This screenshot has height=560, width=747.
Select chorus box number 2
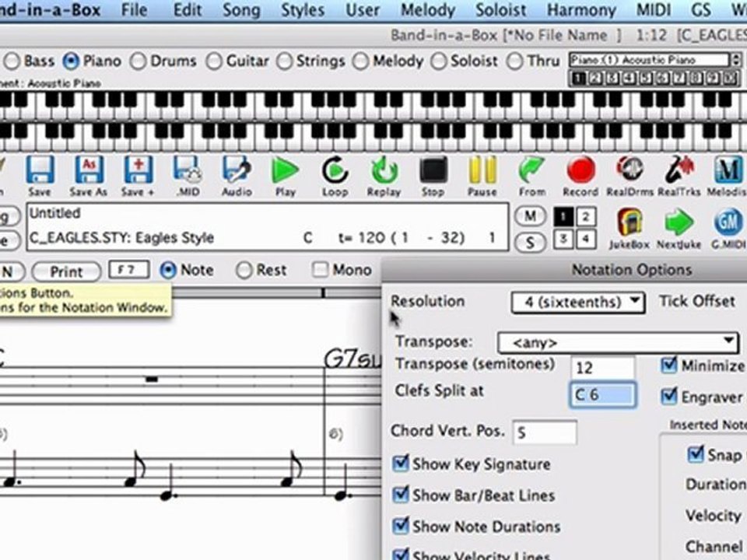click(x=585, y=217)
